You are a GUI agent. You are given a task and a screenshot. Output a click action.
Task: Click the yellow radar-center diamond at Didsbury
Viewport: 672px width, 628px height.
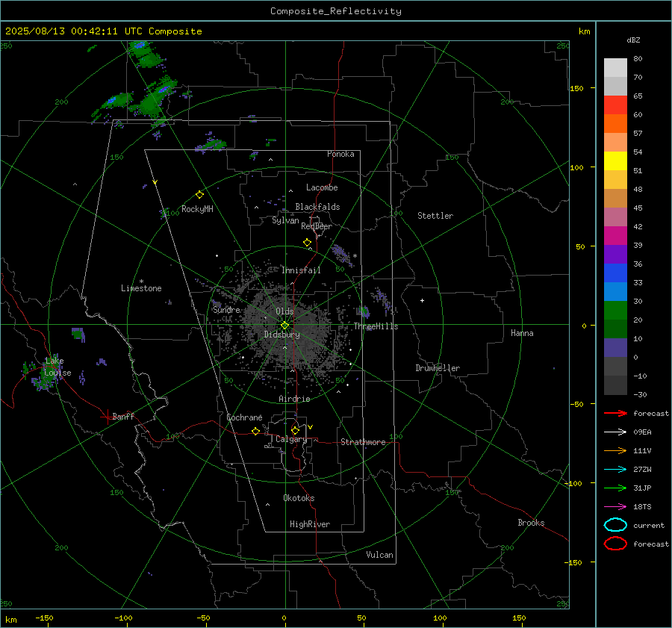click(x=285, y=326)
